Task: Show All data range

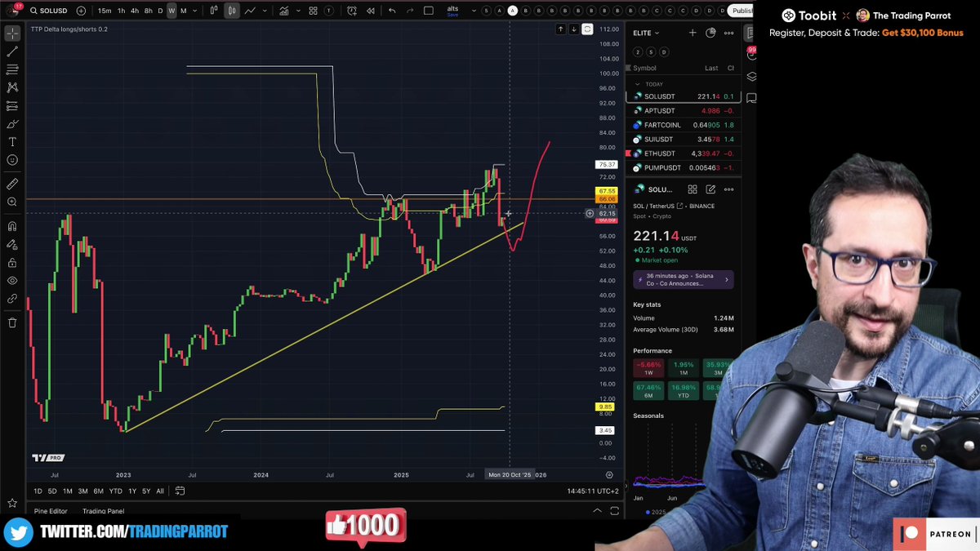Action: pyautogui.click(x=160, y=491)
